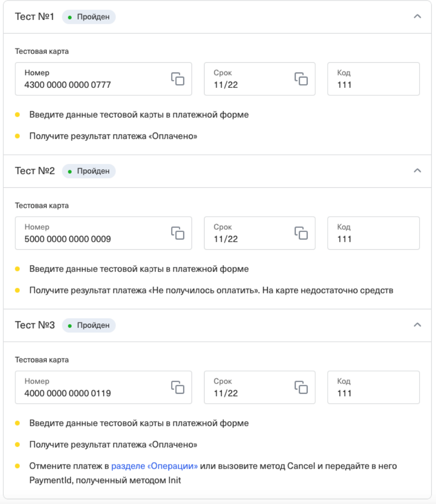Copy expiry date in Test №3

coord(301,387)
